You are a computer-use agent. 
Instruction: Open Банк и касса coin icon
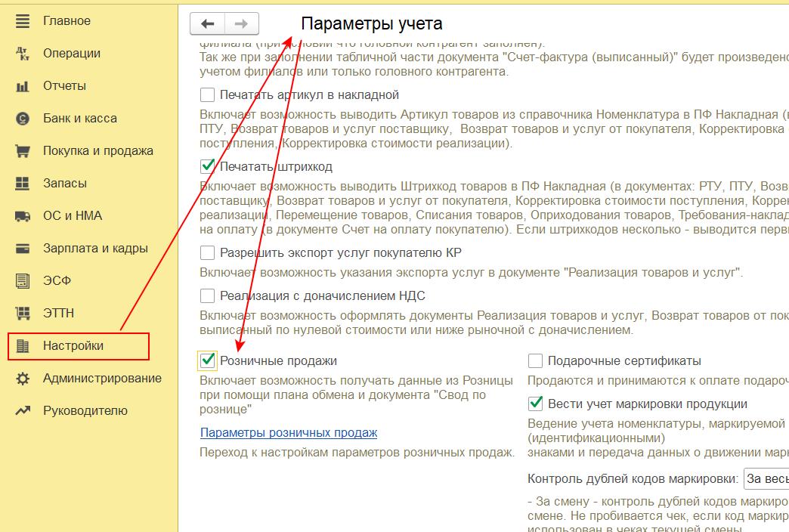pos(23,119)
